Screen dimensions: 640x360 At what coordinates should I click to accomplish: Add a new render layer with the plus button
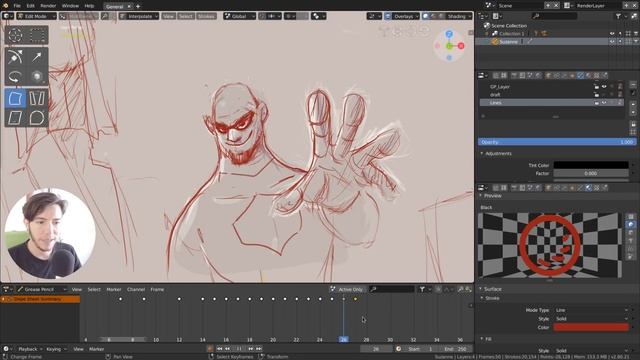click(626, 6)
